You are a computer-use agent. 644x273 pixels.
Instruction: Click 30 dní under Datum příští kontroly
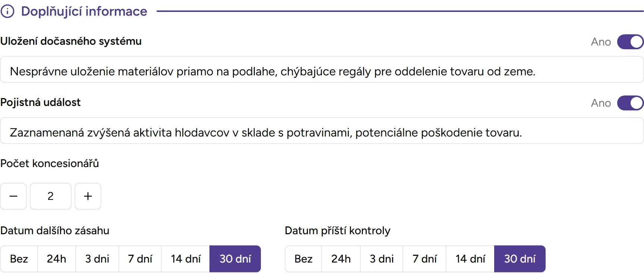[x=520, y=259]
